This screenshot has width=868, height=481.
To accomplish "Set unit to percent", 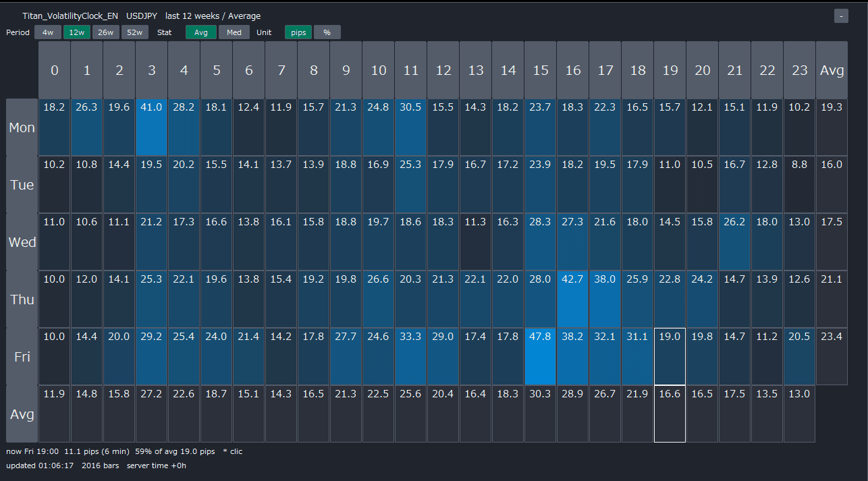I will point(327,32).
